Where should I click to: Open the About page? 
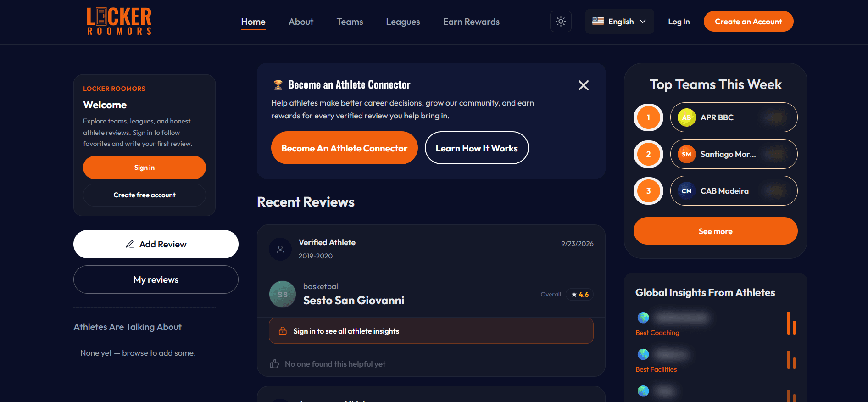tap(301, 22)
